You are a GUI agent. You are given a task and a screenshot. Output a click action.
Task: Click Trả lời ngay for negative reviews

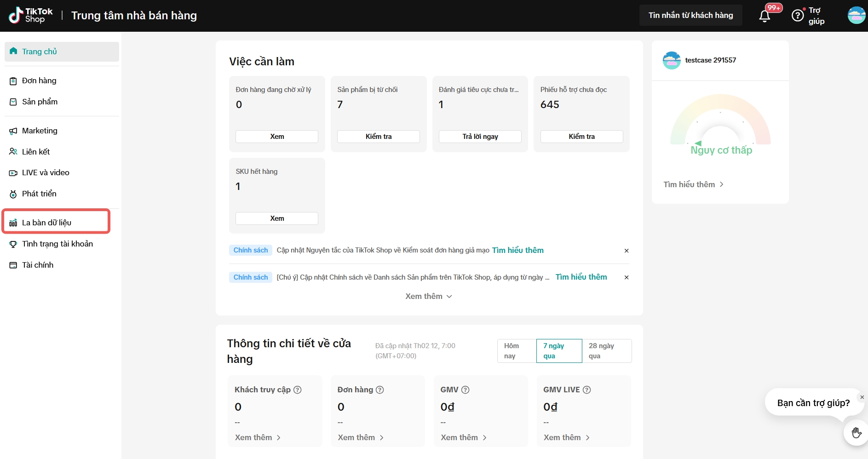pyautogui.click(x=480, y=137)
